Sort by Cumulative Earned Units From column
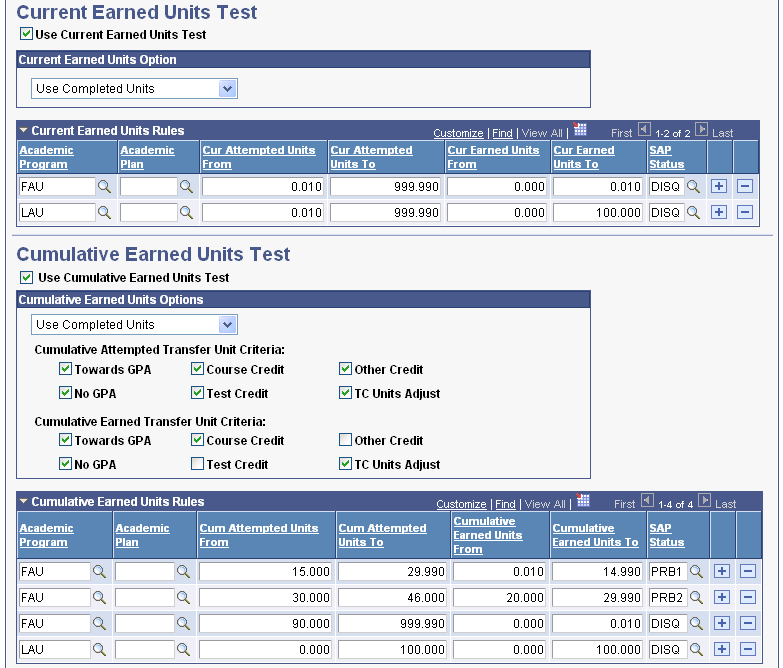This screenshot has height=668, width=783. pos(488,535)
